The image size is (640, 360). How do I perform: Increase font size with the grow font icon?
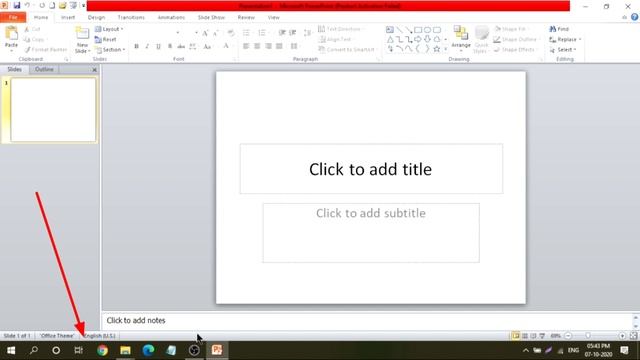(x=205, y=33)
